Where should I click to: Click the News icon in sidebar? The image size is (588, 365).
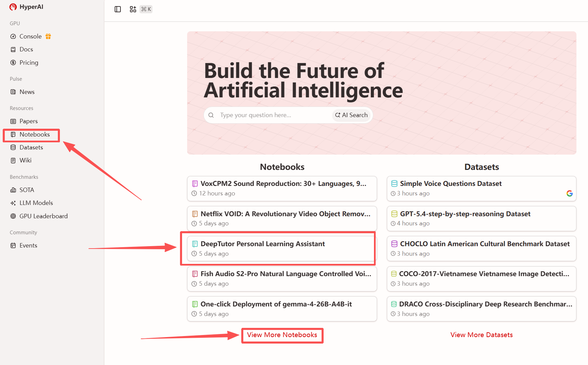(x=13, y=92)
